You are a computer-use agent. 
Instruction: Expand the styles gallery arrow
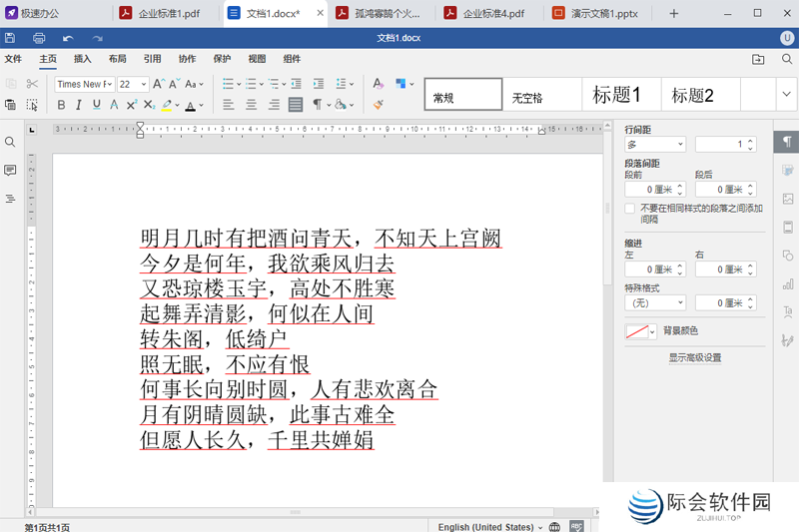tap(785, 95)
